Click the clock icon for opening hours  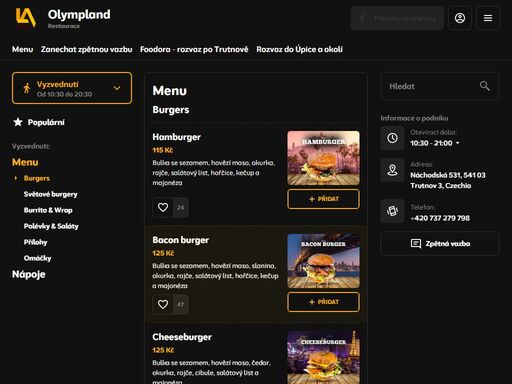pyautogui.click(x=392, y=138)
